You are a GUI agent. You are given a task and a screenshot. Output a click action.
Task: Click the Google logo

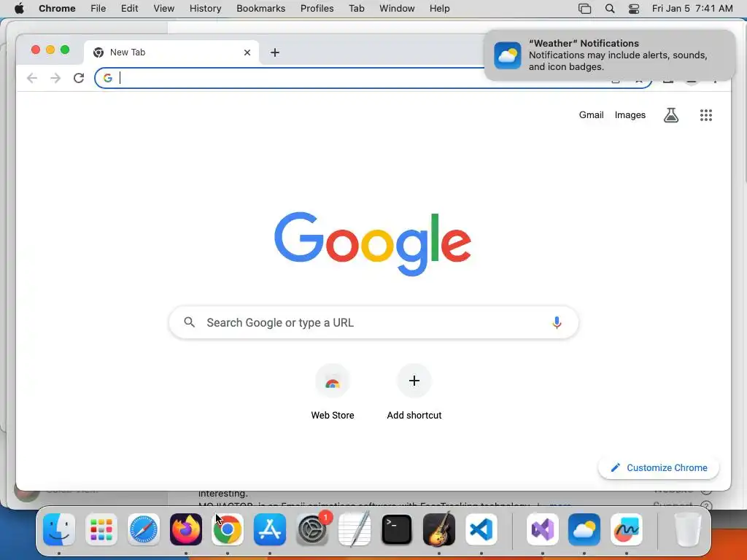(373, 244)
